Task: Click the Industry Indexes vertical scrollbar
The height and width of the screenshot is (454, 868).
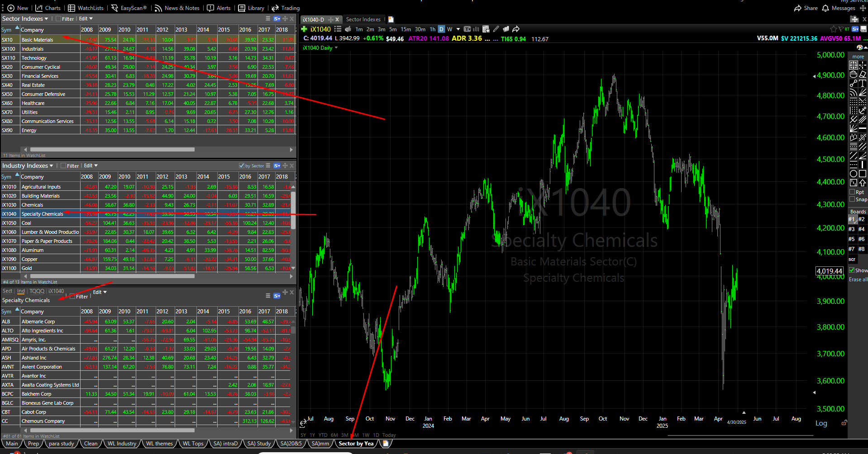Action: [293, 210]
